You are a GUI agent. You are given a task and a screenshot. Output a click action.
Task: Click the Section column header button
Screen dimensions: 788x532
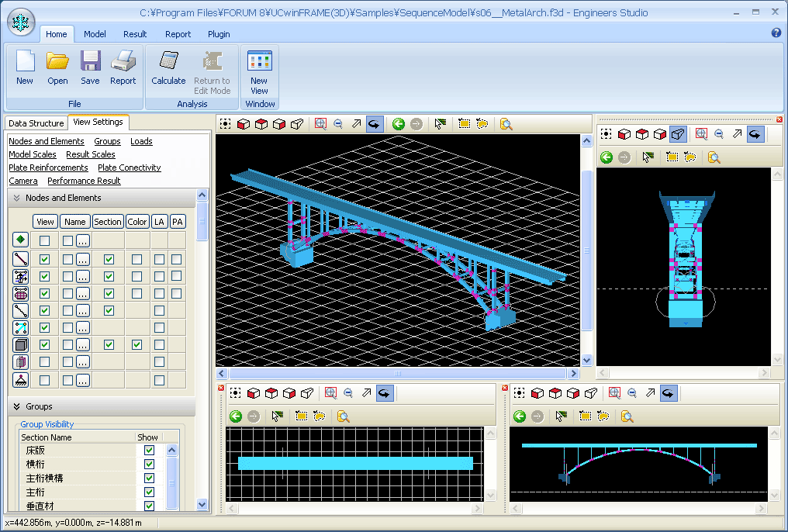tap(108, 222)
